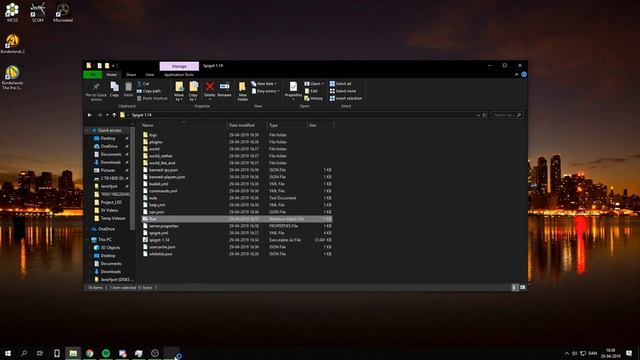Click Paste shortcut in the ribbon
The image size is (640, 360).
click(x=152, y=98)
